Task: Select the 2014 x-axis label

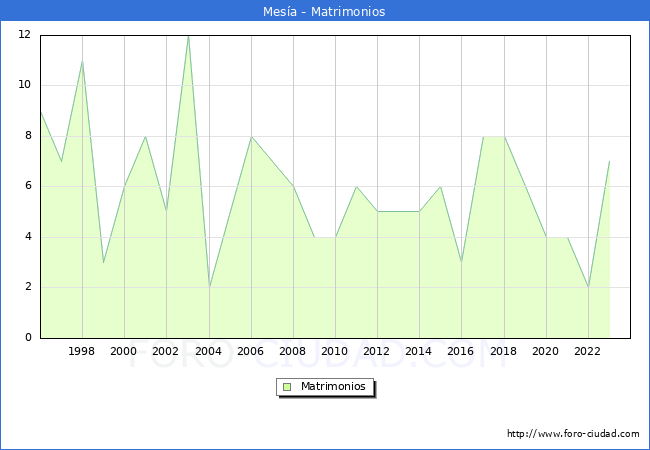Action: point(419,352)
